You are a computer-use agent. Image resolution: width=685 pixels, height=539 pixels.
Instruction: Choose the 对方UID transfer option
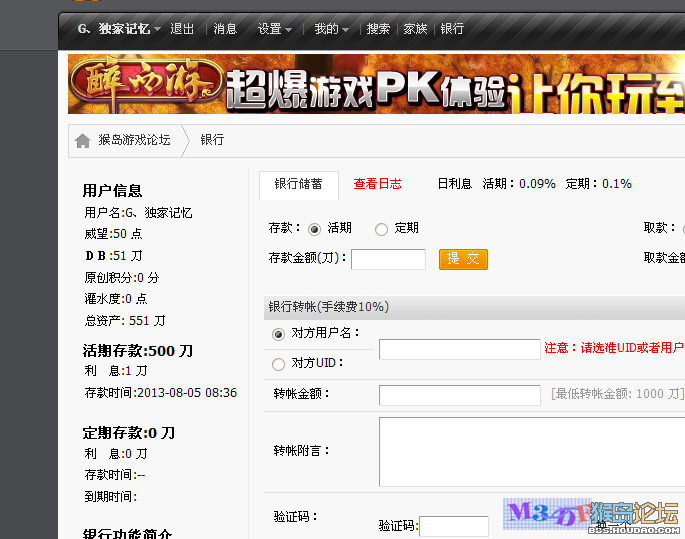click(278, 364)
